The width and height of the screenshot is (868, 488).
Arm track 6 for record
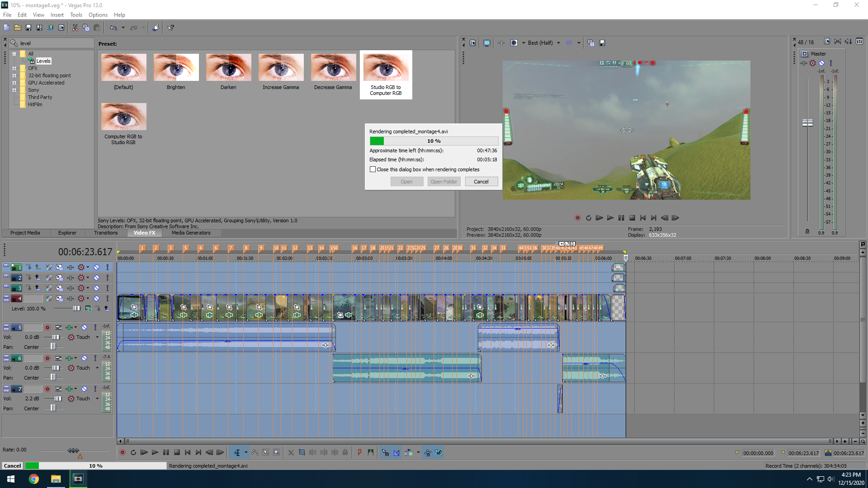click(x=47, y=358)
